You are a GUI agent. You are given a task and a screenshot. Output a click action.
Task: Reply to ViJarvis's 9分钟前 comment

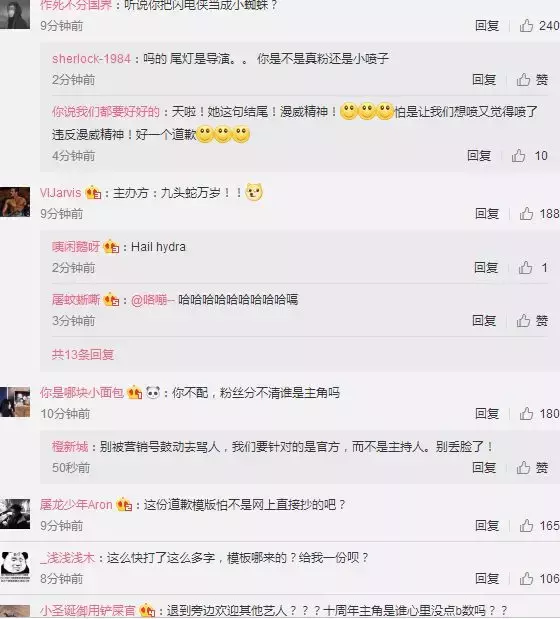click(x=487, y=214)
